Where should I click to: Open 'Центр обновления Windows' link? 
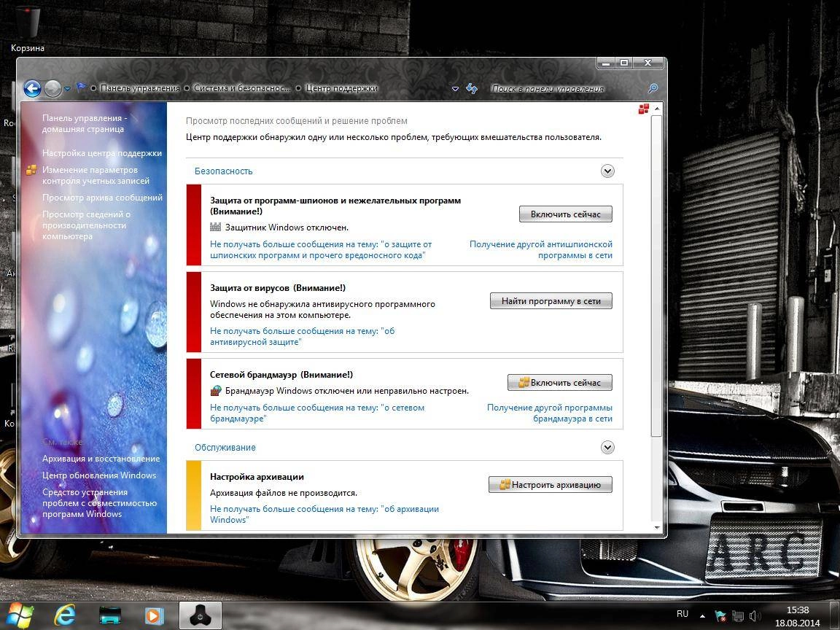coord(99,475)
